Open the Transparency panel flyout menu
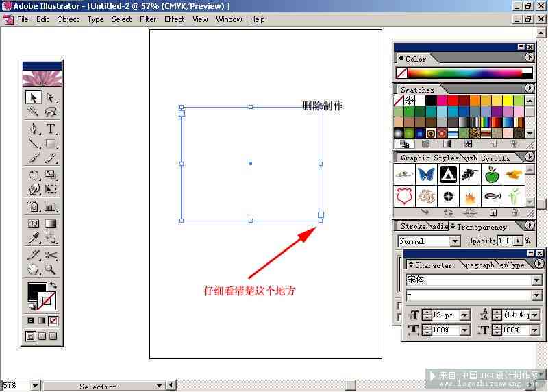This screenshot has height=392, width=548. [529, 225]
